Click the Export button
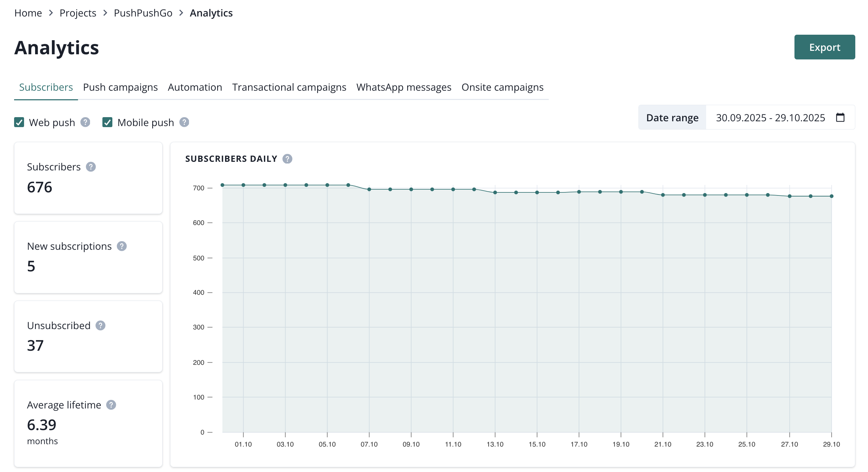 click(x=824, y=47)
